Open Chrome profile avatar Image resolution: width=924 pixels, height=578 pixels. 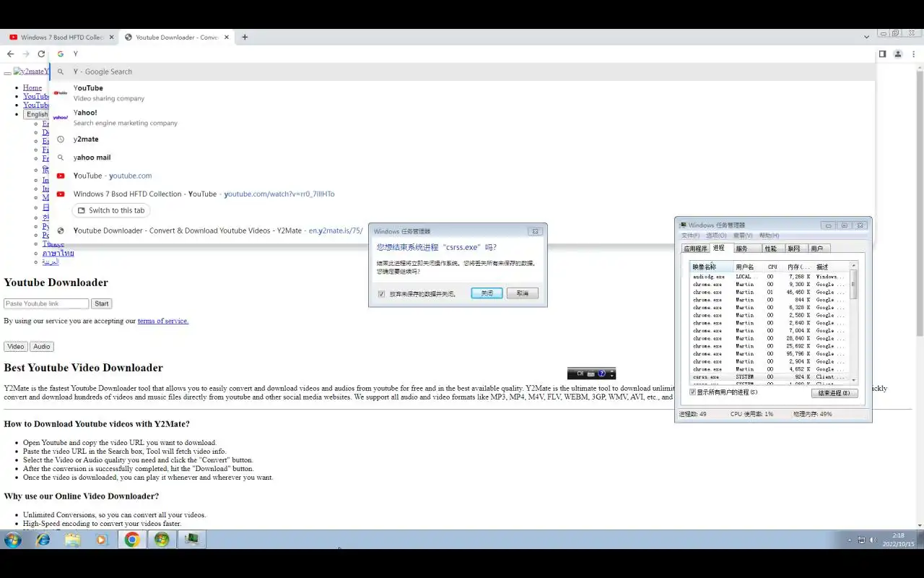coord(898,54)
